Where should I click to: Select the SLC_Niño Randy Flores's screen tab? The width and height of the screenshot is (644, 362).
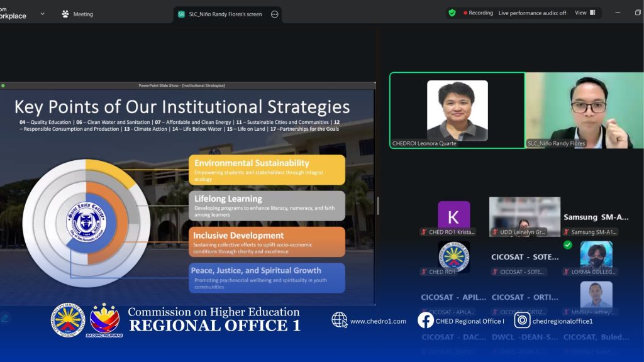(x=225, y=14)
